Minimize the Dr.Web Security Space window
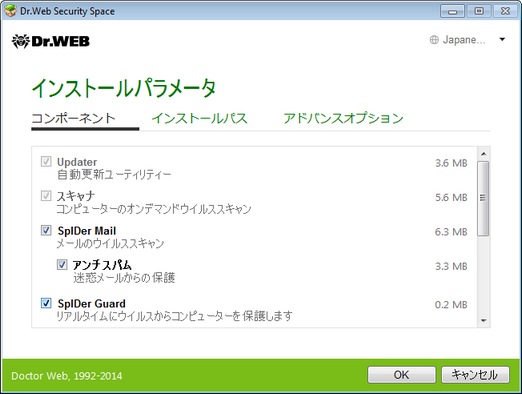The image size is (522, 394). pos(452,11)
